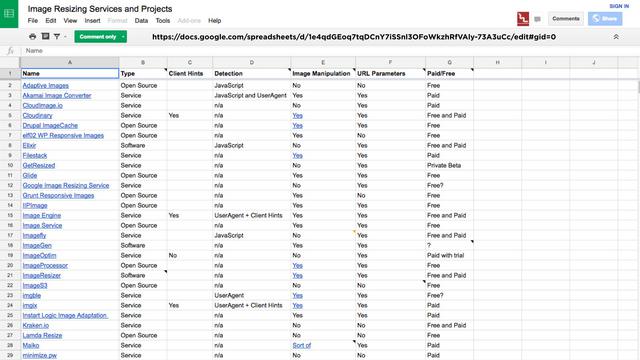Open the filter views dropdown arrow
This screenshot has width=640, height=360.
[65, 37]
